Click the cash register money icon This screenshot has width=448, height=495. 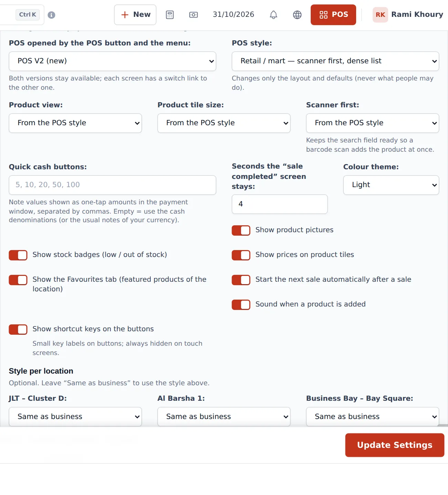(193, 15)
